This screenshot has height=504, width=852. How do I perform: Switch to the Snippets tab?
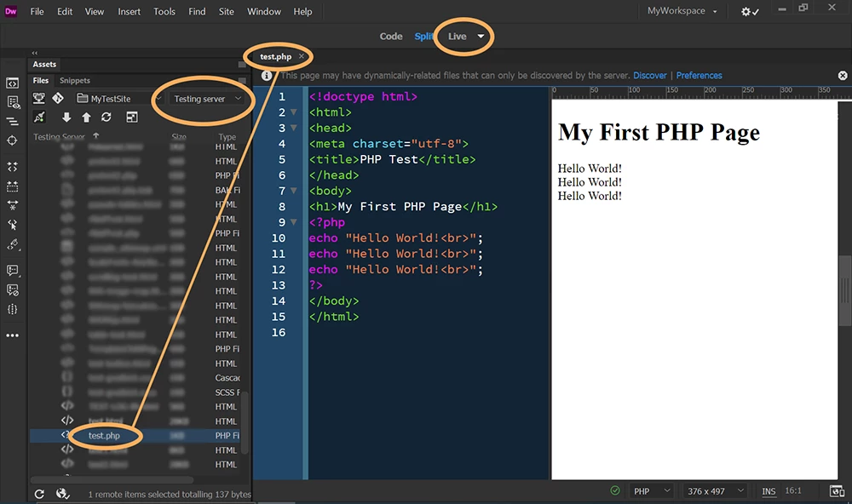pyautogui.click(x=75, y=80)
